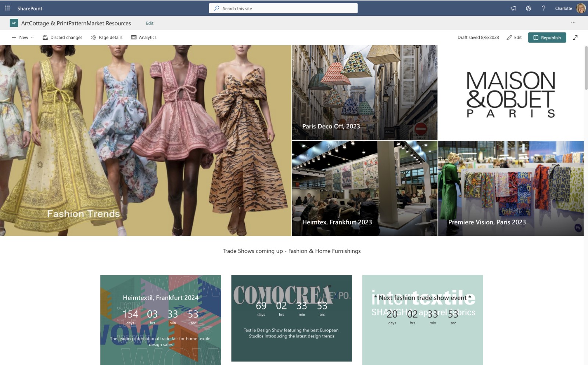Open Analytics

pyautogui.click(x=144, y=38)
